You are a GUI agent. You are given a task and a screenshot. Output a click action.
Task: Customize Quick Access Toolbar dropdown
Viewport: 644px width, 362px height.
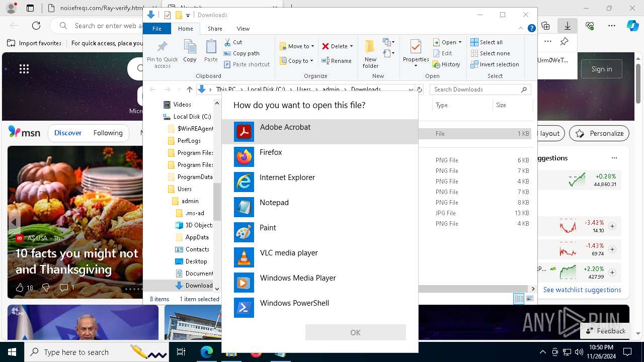pos(188,15)
